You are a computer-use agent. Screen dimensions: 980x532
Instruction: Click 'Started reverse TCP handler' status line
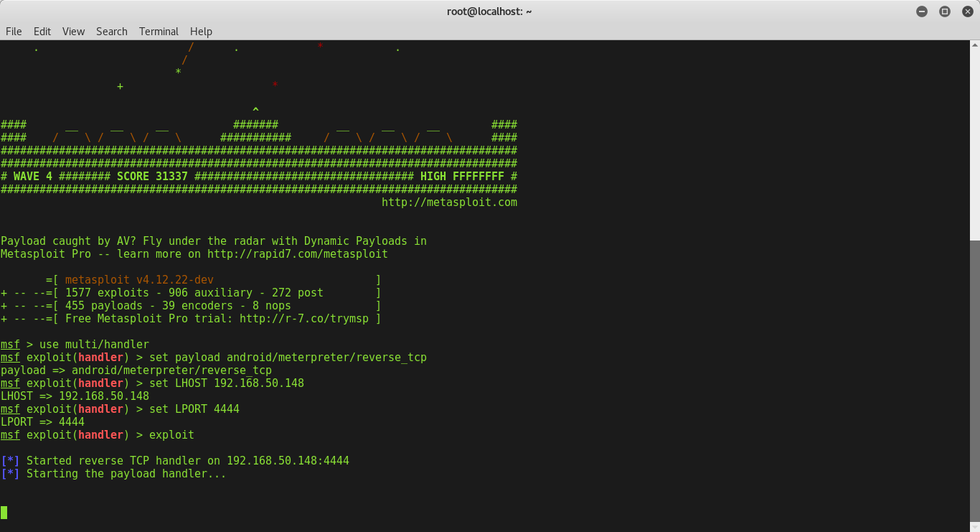[x=175, y=461]
